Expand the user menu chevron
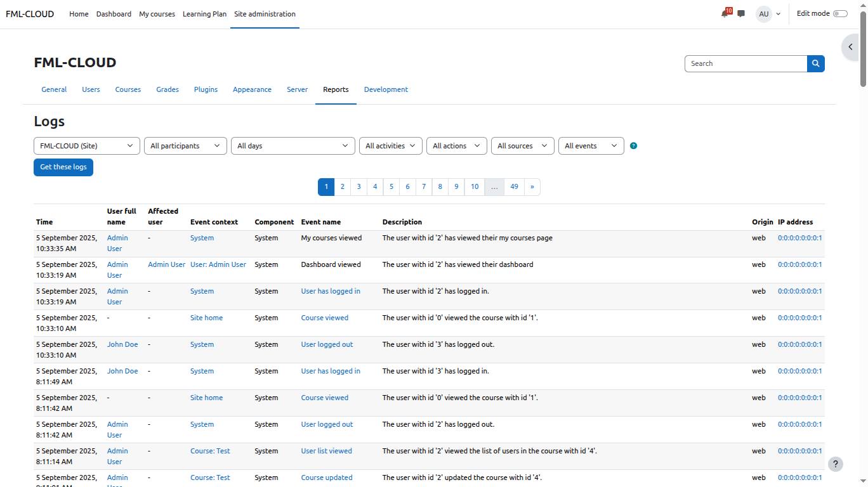The height and width of the screenshot is (487, 868). tap(779, 14)
